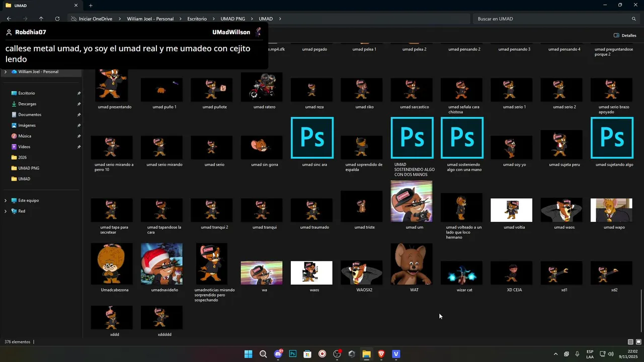
Task: Go to Escritorio via breadcrumb
Action: click(x=197, y=19)
